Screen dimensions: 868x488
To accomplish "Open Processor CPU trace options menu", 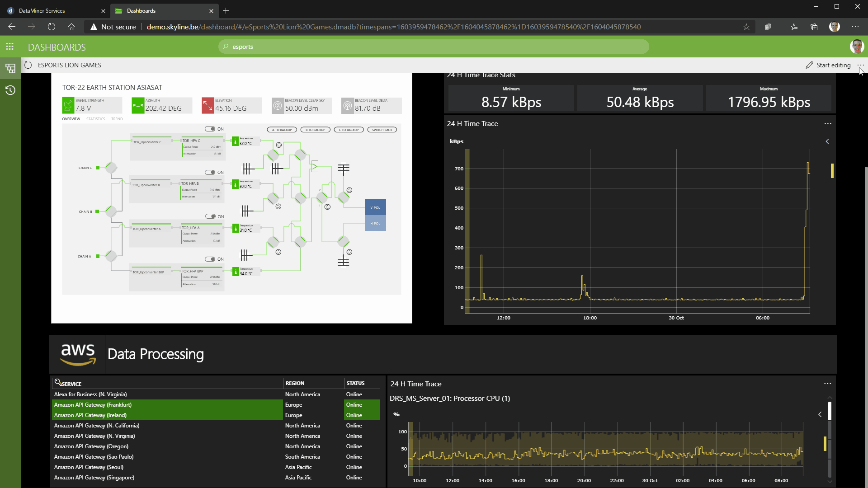I will [827, 384].
